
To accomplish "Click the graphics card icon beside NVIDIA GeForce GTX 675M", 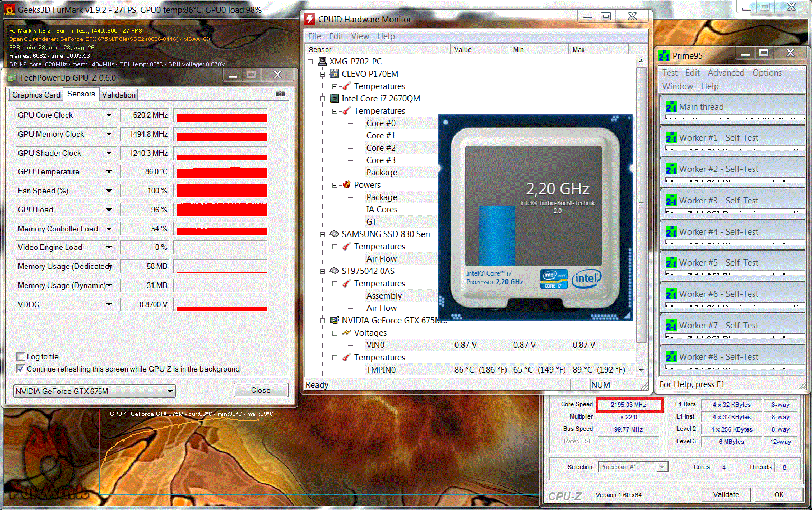I will [335, 320].
